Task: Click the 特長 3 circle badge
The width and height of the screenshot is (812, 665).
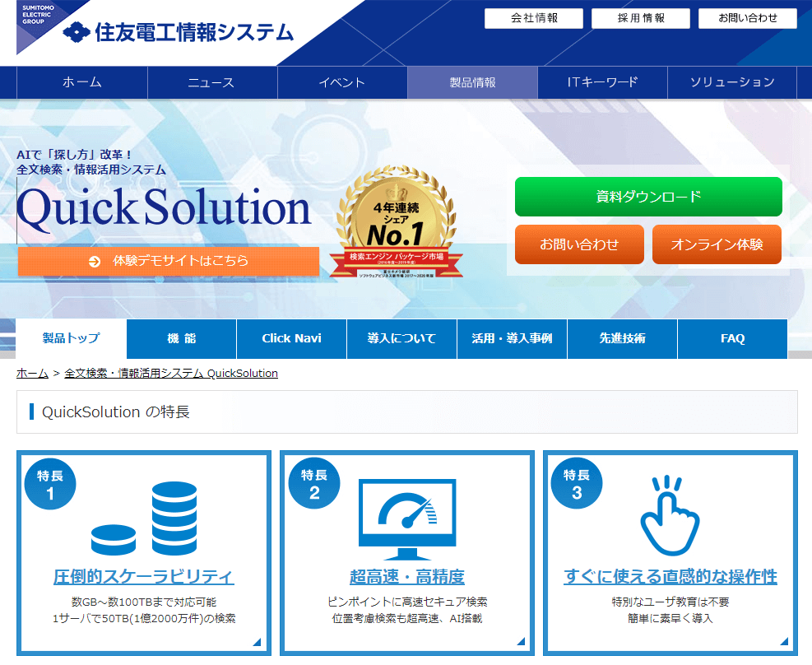Action: (x=577, y=484)
